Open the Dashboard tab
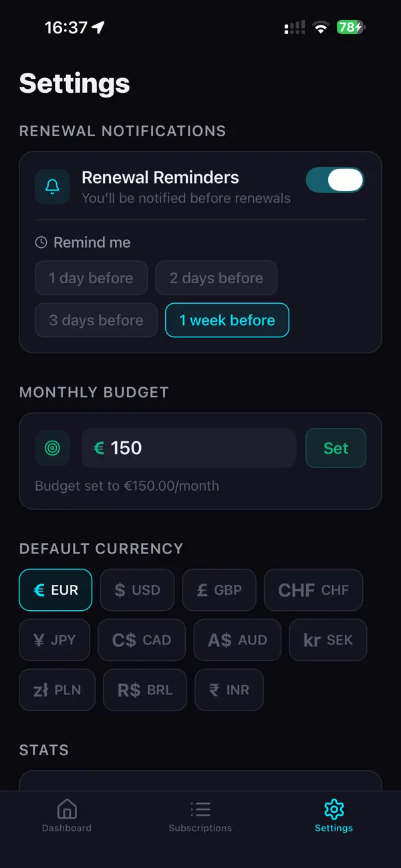Viewport: 401px width, 868px height. pos(66,816)
